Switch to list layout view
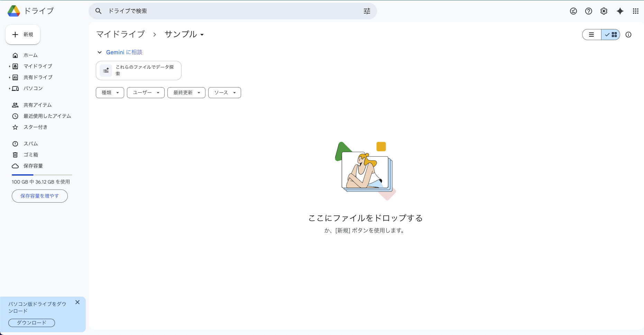 tap(592, 35)
